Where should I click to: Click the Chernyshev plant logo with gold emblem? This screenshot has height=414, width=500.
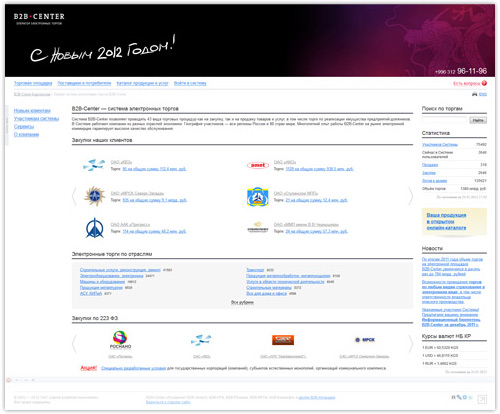point(258,227)
